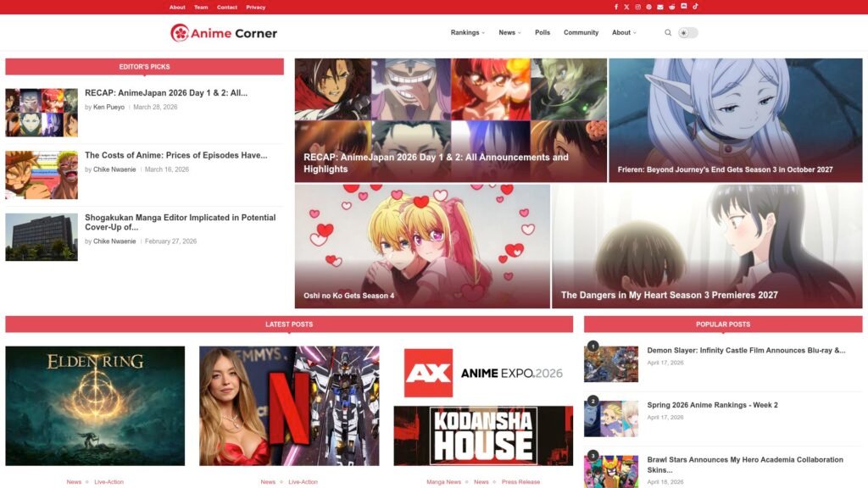
Task: Open the Oshi no Ko Season 4 banner
Action: [422, 246]
